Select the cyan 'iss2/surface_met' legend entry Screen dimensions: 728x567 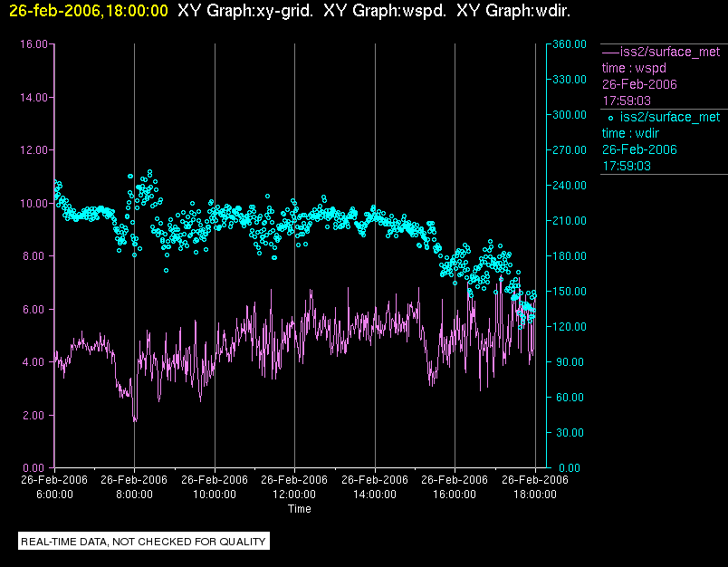(670, 117)
